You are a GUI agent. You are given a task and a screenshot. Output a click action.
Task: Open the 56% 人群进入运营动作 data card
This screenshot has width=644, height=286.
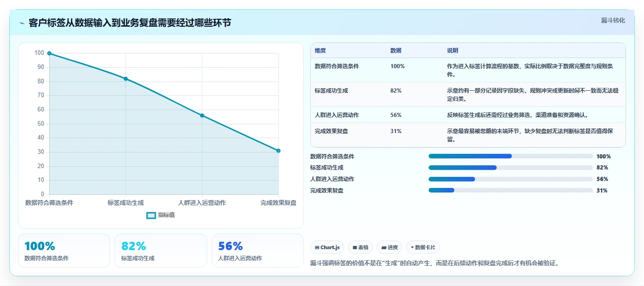coord(258,251)
